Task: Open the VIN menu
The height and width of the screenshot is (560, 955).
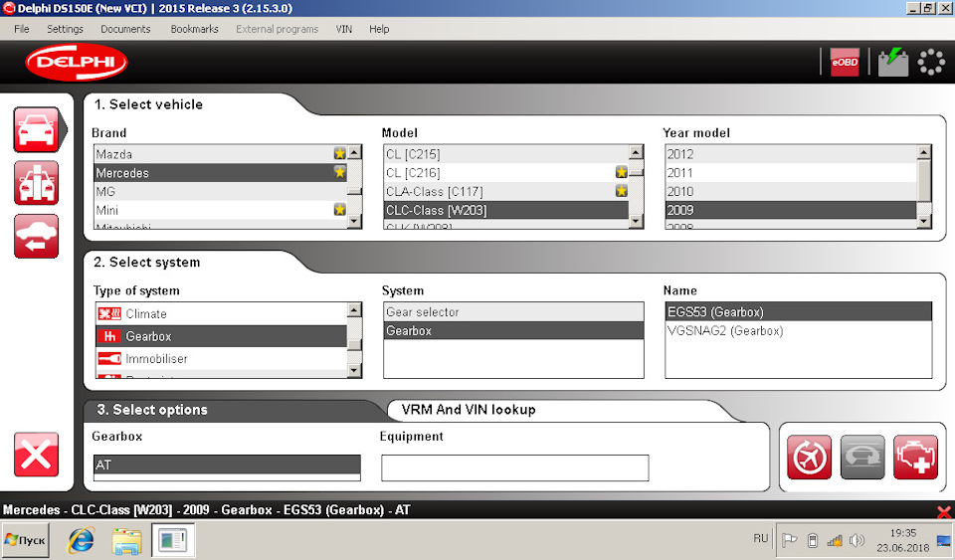Action: click(x=344, y=29)
